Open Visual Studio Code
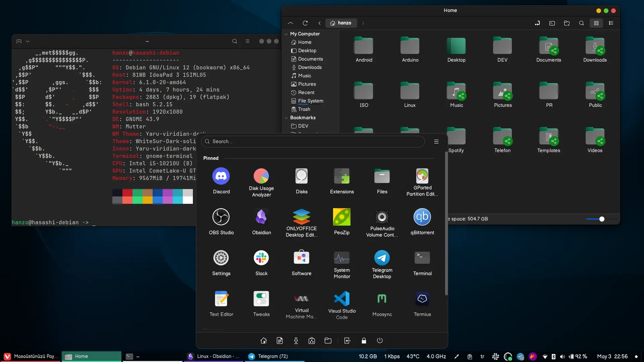This screenshot has width=644, height=362. [342, 305]
